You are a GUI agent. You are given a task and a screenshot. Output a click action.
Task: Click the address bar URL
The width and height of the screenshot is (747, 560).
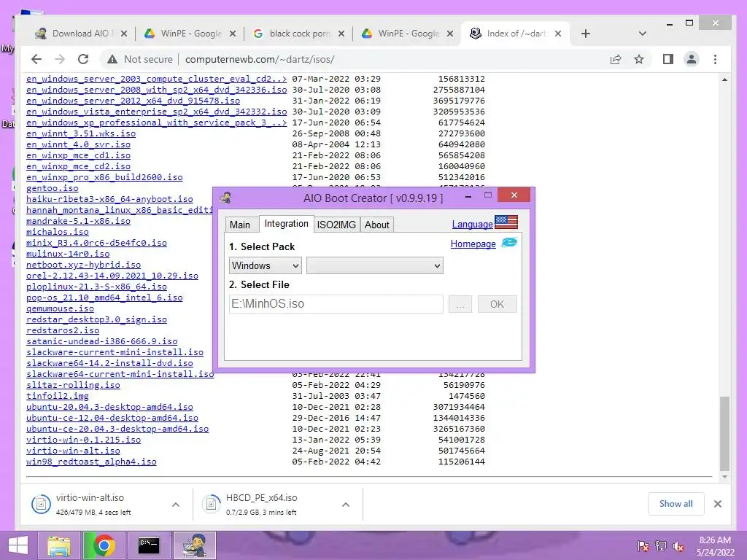[260, 59]
